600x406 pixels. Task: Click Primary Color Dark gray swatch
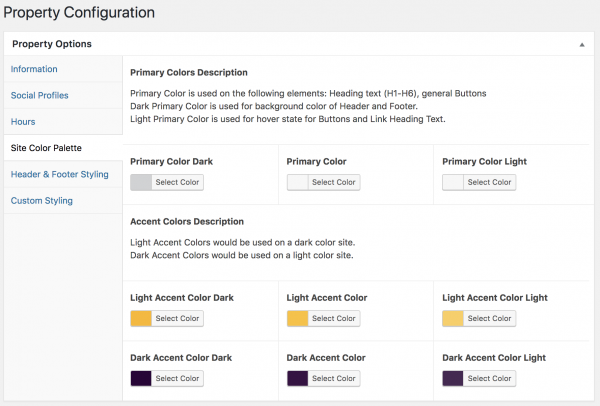tap(141, 182)
